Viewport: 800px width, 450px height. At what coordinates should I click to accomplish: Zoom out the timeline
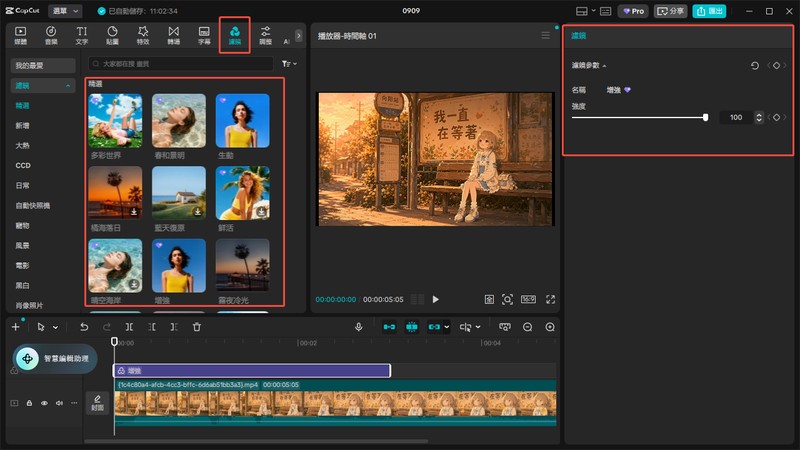pyautogui.click(x=528, y=327)
